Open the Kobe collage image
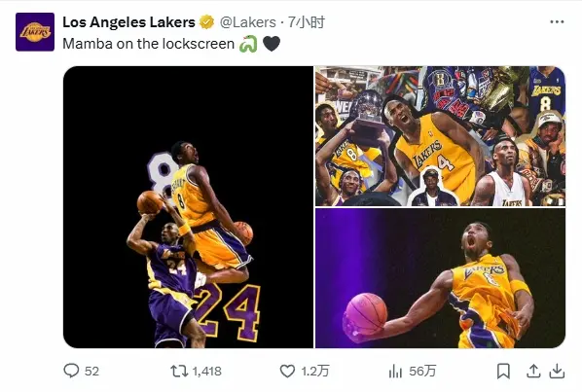 point(440,136)
